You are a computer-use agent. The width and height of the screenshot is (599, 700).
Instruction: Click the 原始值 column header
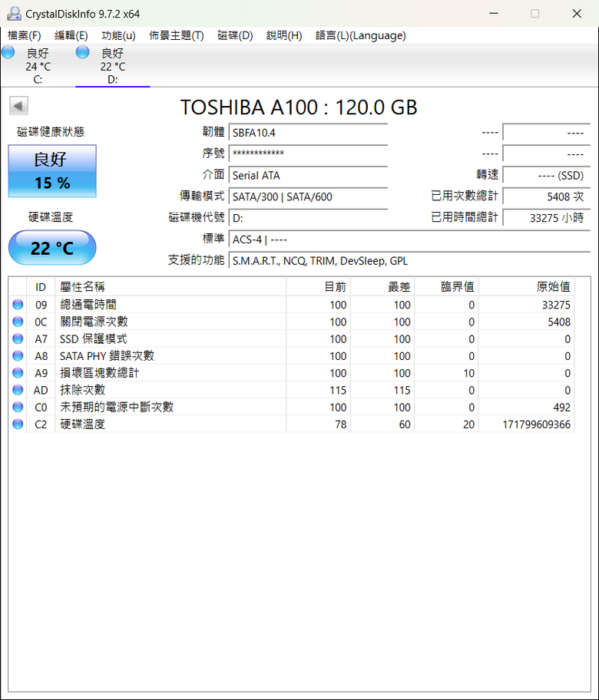(x=527, y=286)
